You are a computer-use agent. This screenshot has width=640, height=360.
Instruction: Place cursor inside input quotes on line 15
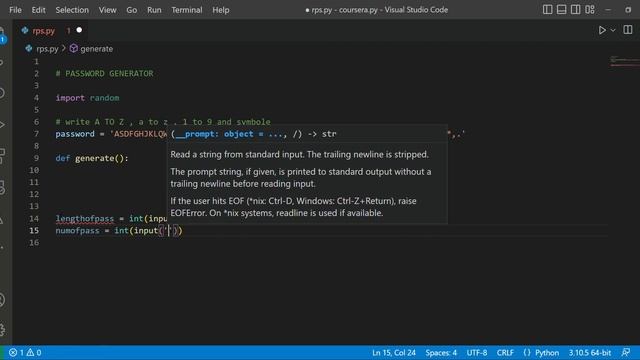(x=169, y=231)
